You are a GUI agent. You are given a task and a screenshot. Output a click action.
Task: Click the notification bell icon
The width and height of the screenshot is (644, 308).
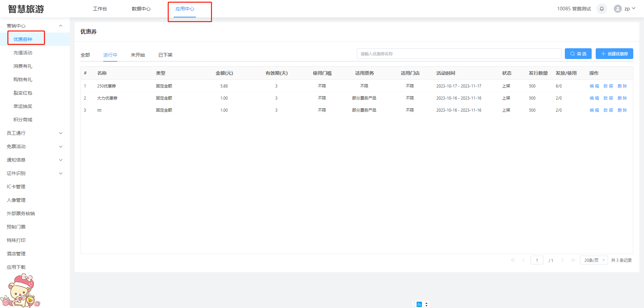pos(601,9)
